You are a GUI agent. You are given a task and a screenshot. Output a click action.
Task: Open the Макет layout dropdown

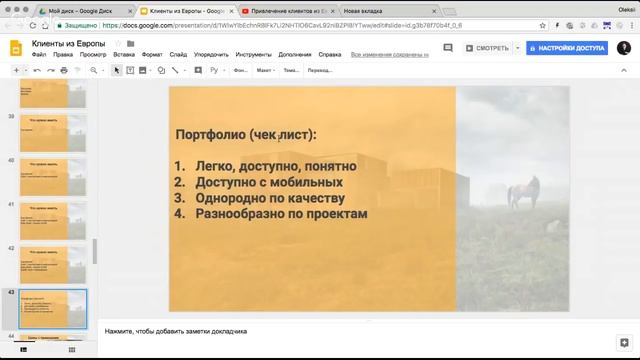(266, 70)
